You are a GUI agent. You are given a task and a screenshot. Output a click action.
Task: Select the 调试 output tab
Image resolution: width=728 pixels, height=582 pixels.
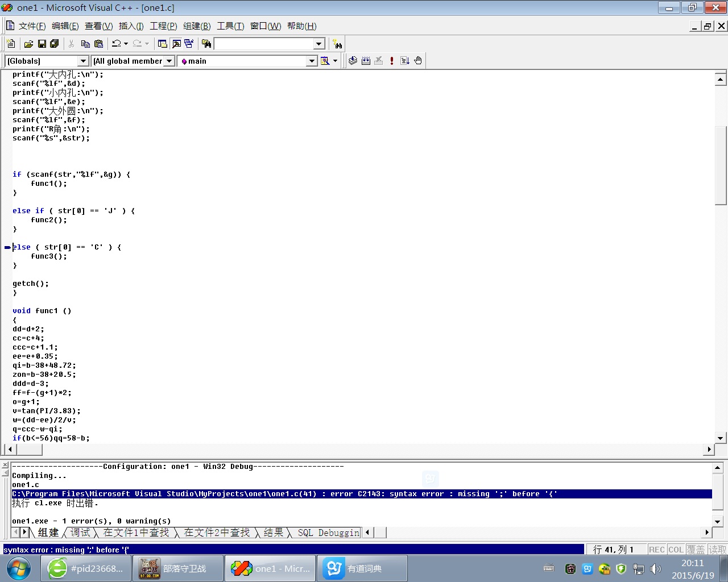click(x=80, y=533)
